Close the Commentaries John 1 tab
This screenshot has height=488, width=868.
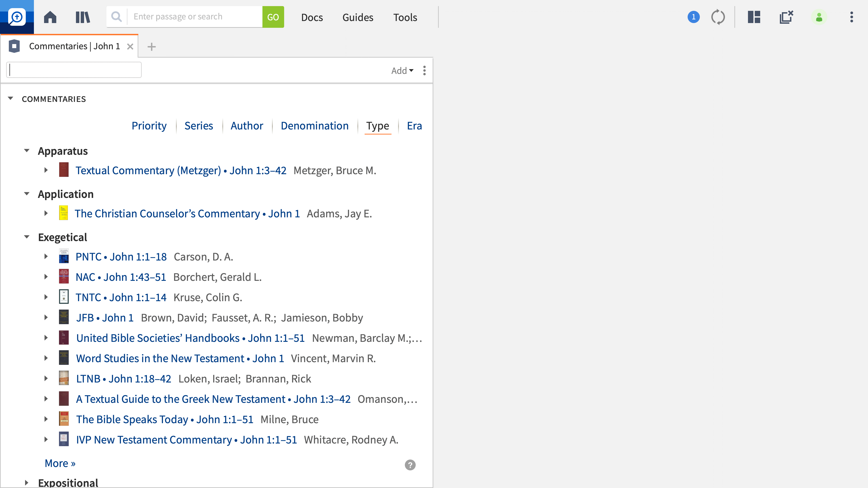click(130, 47)
